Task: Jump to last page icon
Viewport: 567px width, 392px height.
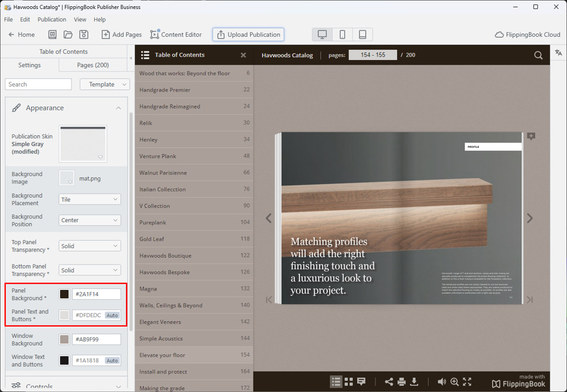Action: click(x=530, y=300)
